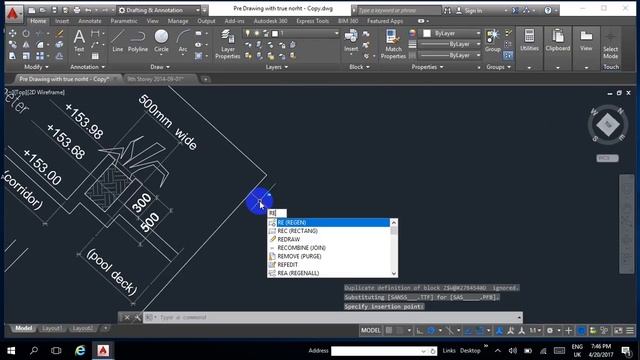Click the white layer color square

pyautogui.click(x=275, y=33)
